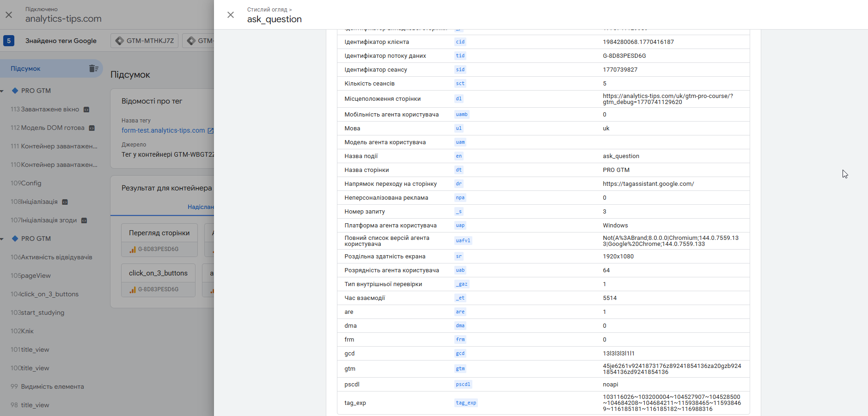Select the GTM-MTHKJZ7 container chip
Screen dimensions: 868x416
click(x=145, y=41)
